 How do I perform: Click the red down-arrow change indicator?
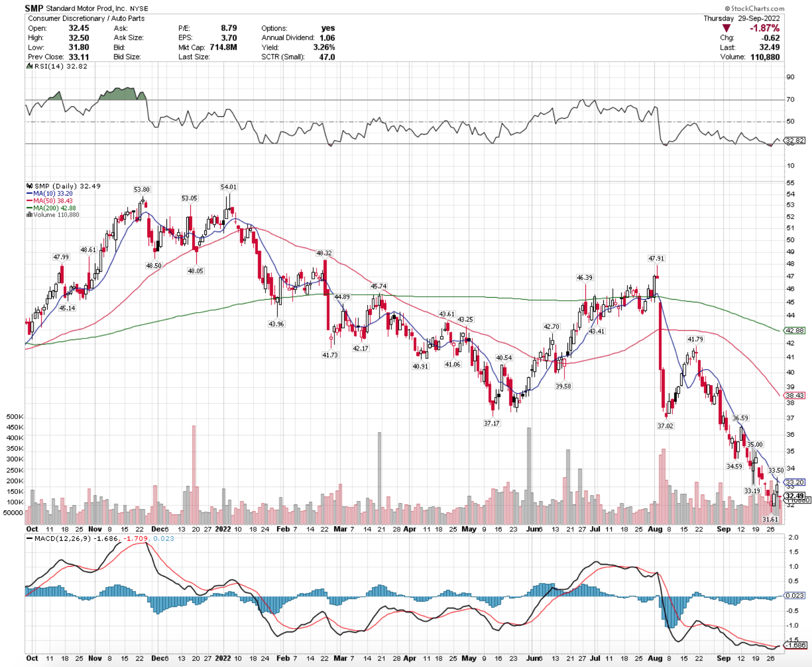(727, 28)
